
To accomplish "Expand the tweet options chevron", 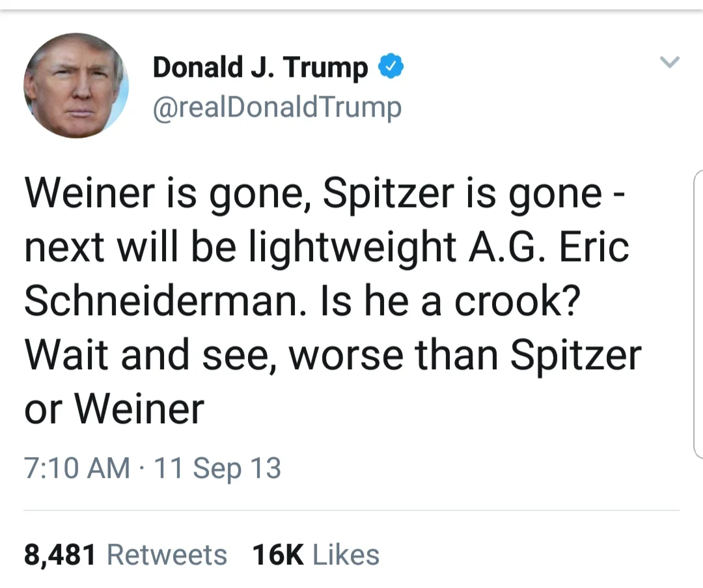I will point(670,61).
